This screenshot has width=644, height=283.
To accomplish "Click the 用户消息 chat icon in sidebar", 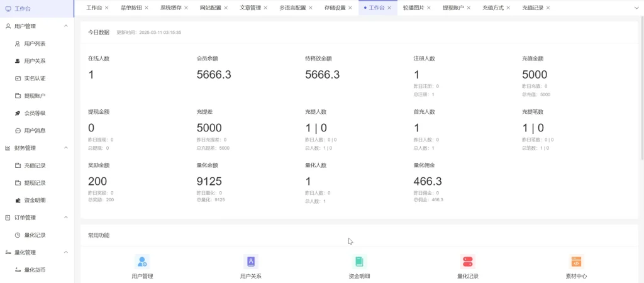I will tap(18, 131).
